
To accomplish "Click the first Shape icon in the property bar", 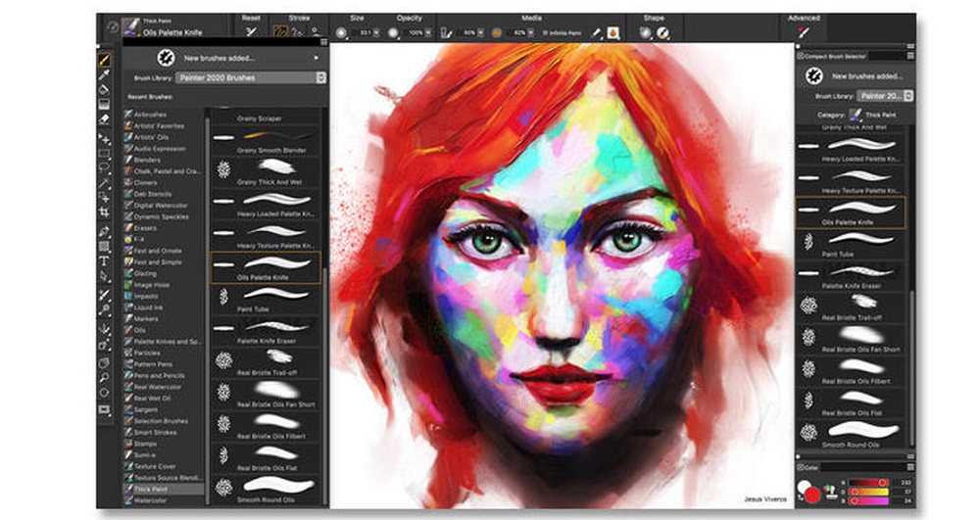I will pos(646,33).
